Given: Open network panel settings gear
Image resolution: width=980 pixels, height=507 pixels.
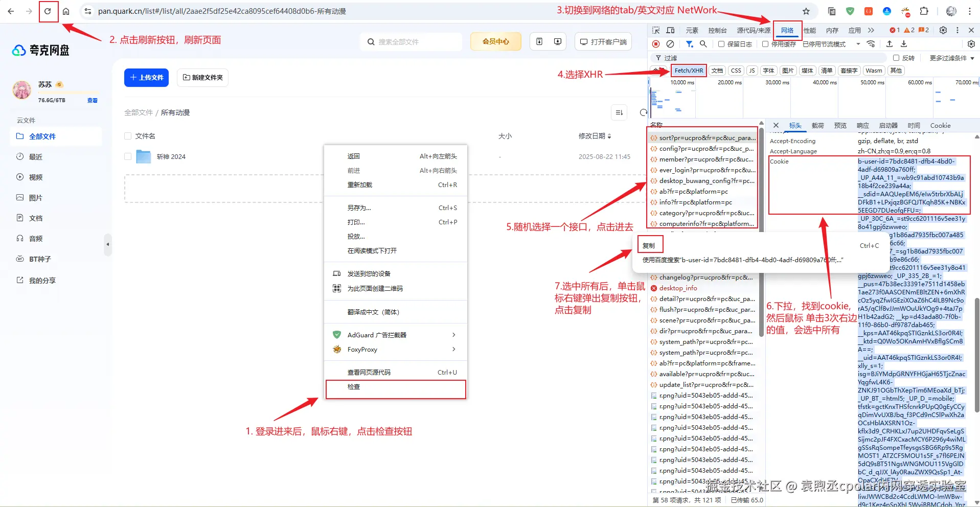Looking at the screenshot, I should [971, 44].
